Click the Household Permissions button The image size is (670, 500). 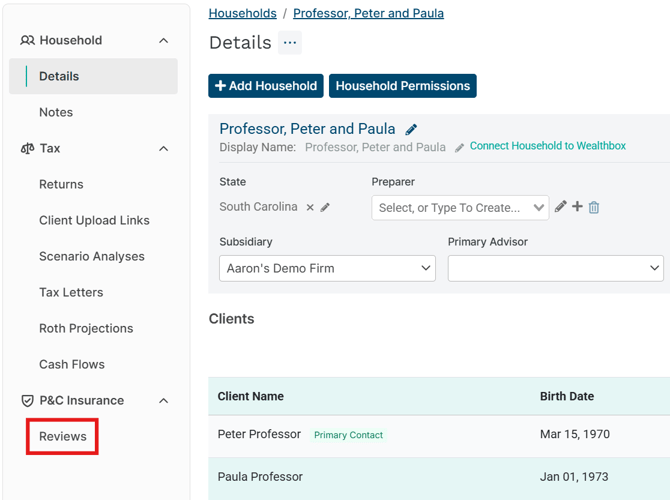click(x=402, y=86)
